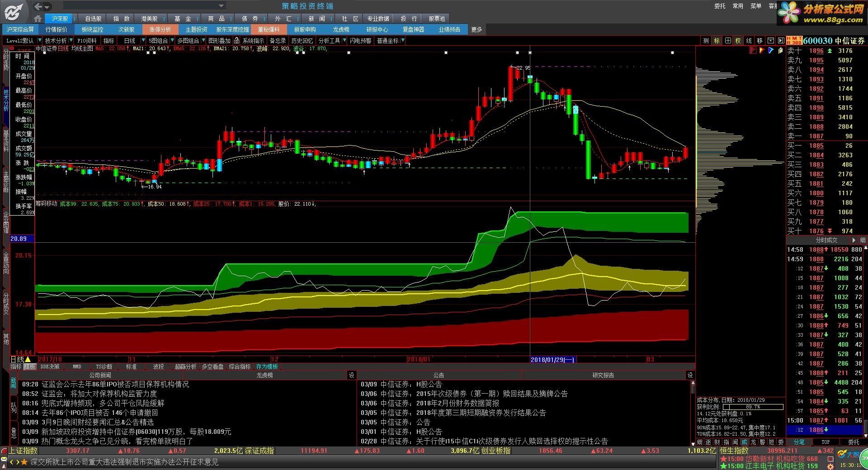
Task: Open the 龙虎榜 sub tab
Action: point(341,29)
